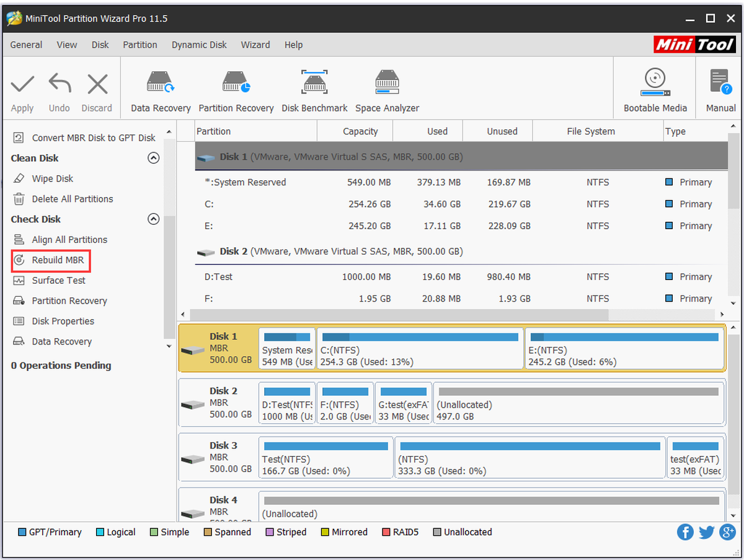Click the Unallocated legend color swatch
744x560 pixels.
pyautogui.click(x=437, y=532)
